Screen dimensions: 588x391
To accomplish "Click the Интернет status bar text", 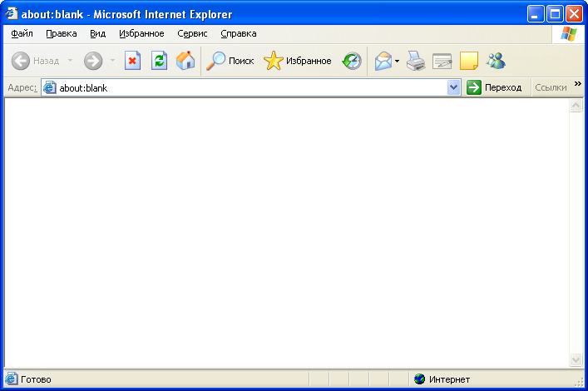I will (x=449, y=379).
